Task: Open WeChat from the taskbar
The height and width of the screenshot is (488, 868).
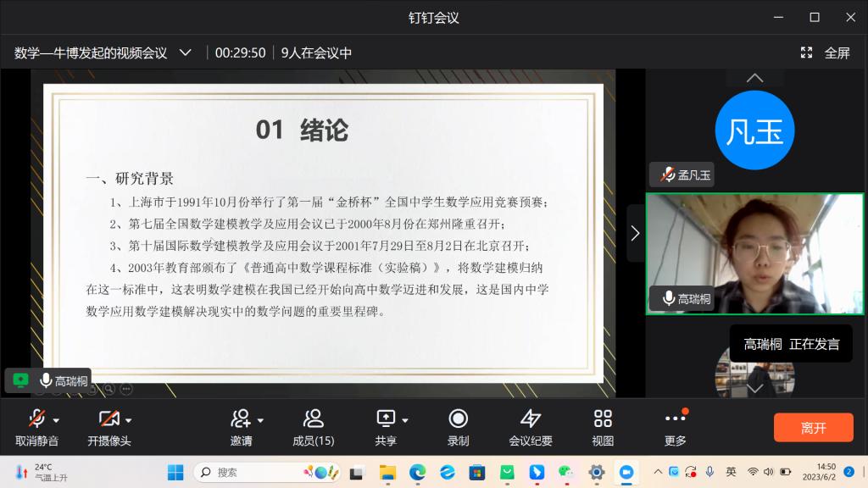Action: [565, 472]
